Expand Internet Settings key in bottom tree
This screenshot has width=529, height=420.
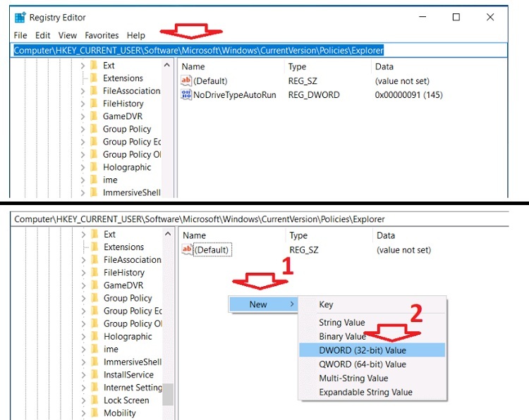coord(84,388)
